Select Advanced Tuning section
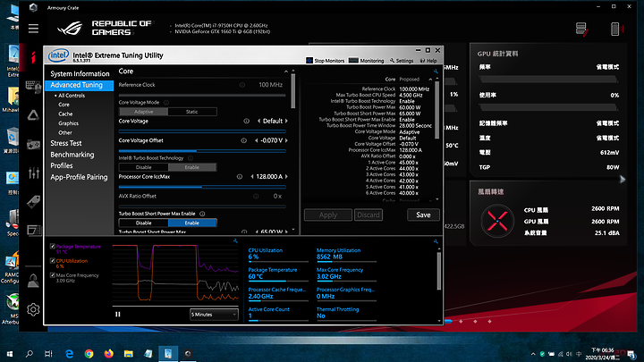This screenshot has height=362, width=644. coord(80,85)
